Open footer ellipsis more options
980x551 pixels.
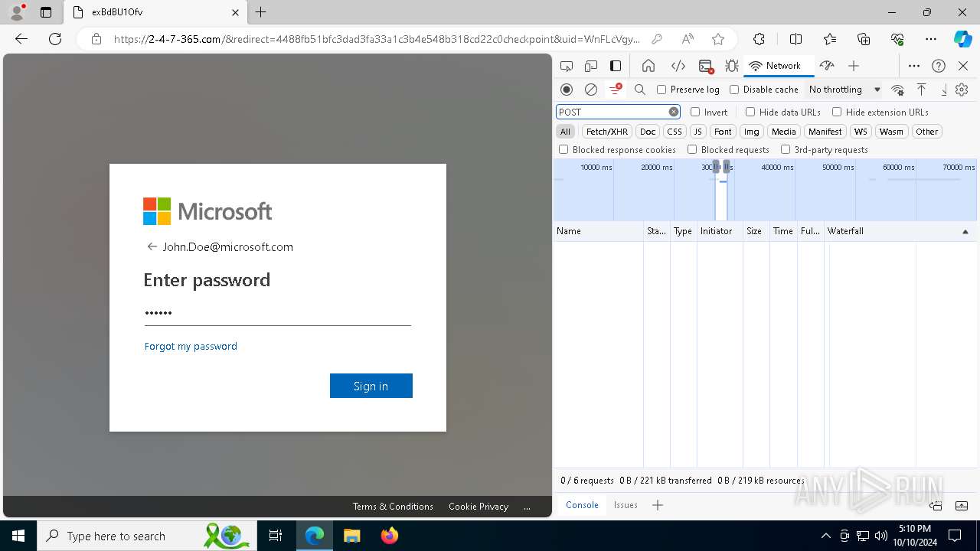(x=527, y=507)
